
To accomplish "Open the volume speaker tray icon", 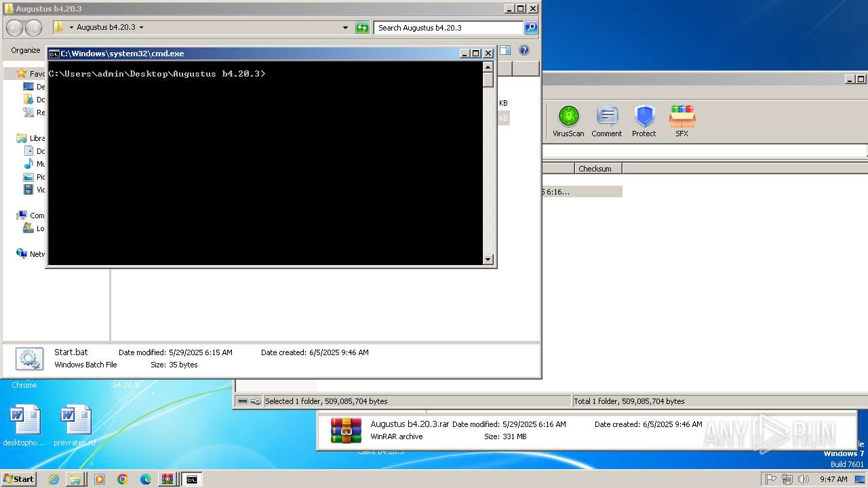I will tap(803, 479).
